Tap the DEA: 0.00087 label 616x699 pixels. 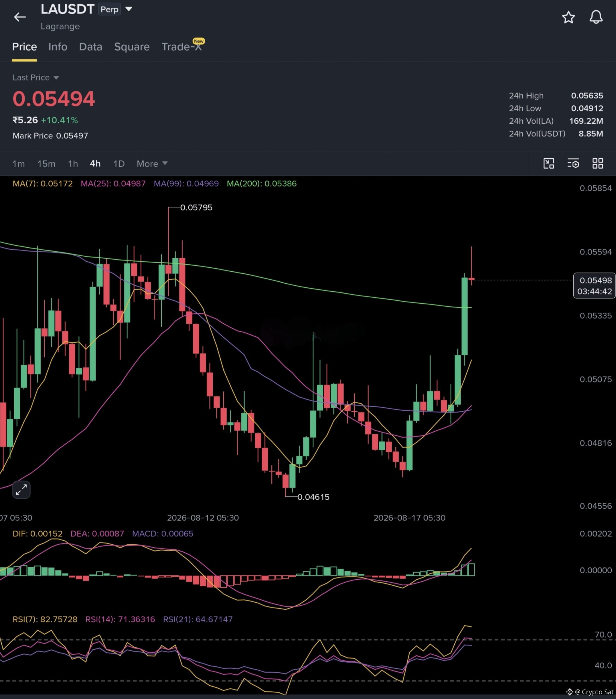point(97,534)
